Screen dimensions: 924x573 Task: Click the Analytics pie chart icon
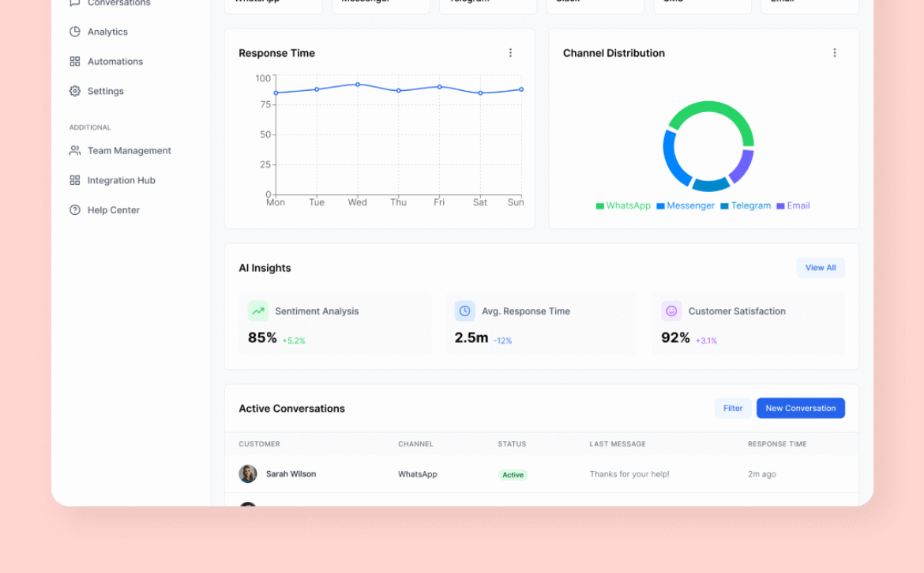click(75, 32)
